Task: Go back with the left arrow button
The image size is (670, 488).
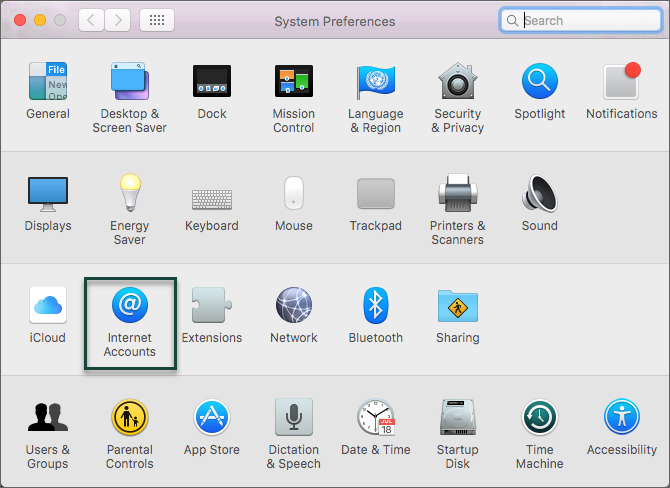Action: click(92, 20)
